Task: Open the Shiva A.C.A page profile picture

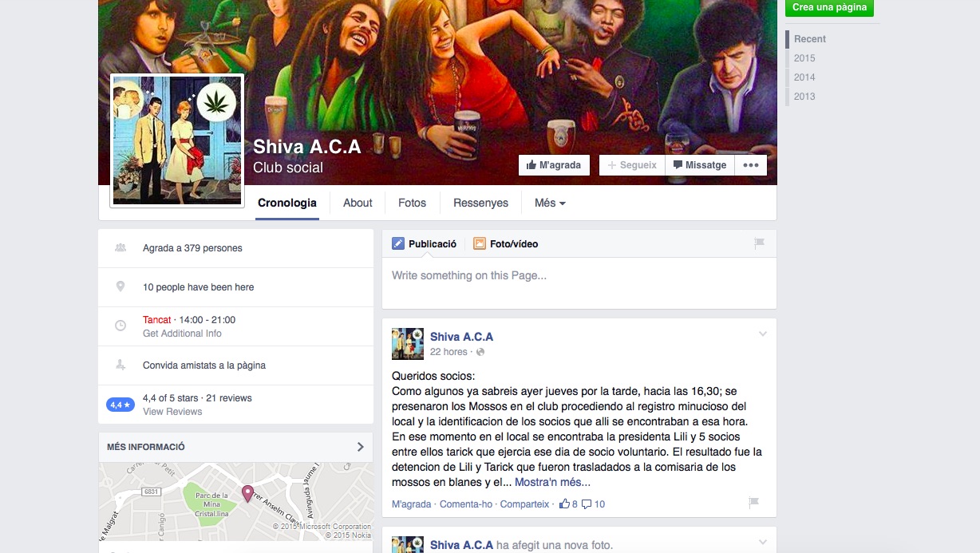Action: point(176,140)
